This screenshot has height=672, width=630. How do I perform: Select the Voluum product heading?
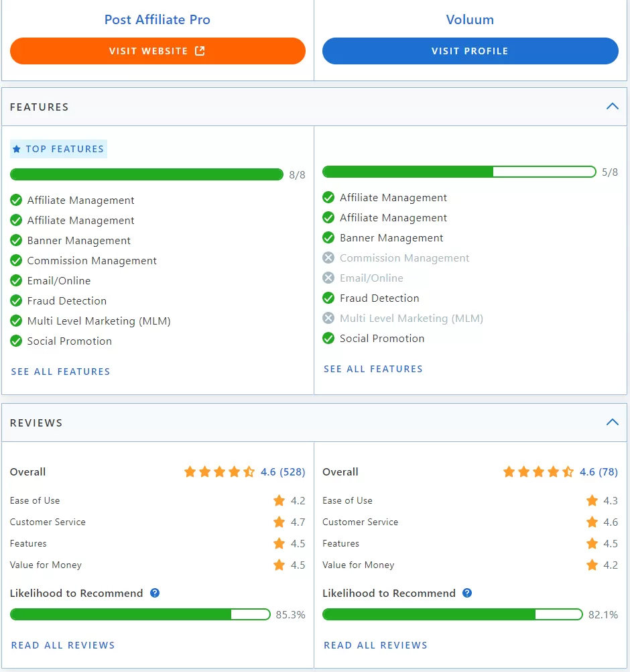(469, 19)
